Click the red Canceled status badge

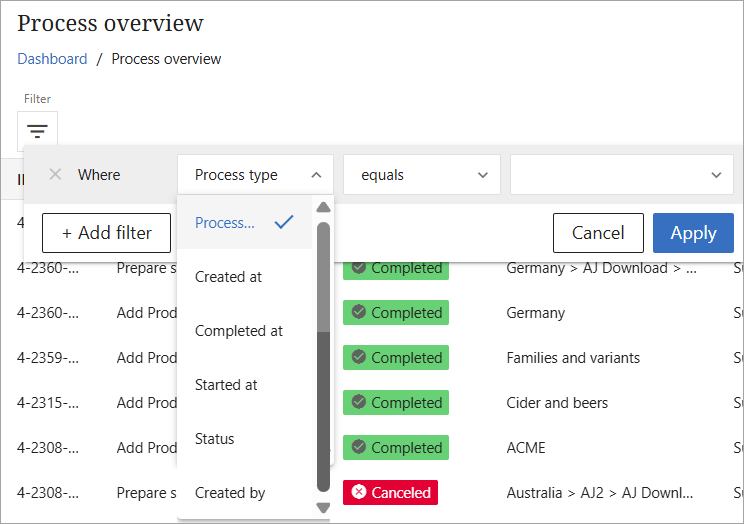390,492
